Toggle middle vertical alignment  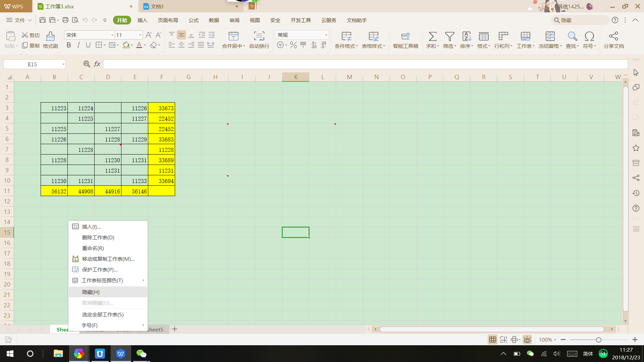click(x=181, y=35)
